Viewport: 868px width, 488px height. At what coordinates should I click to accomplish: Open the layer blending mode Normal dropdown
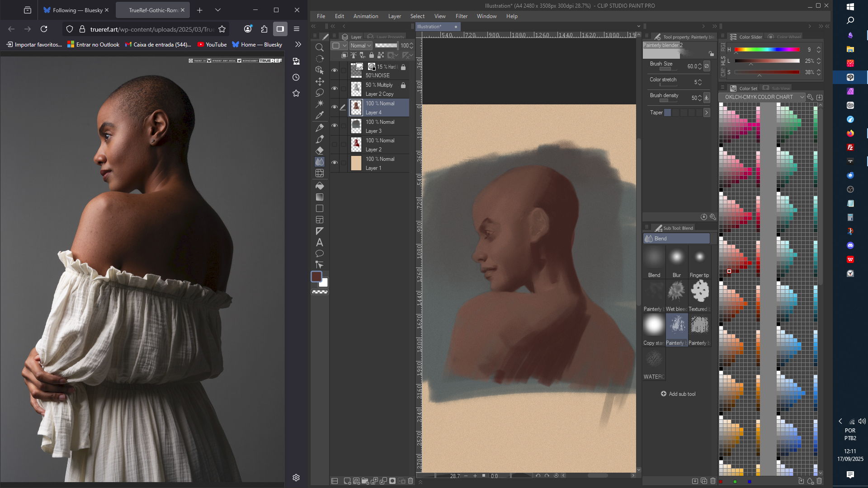point(361,46)
